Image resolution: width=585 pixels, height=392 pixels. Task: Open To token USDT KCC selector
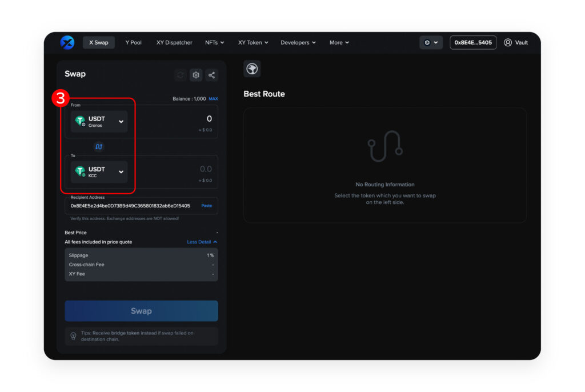click(99, 172)
